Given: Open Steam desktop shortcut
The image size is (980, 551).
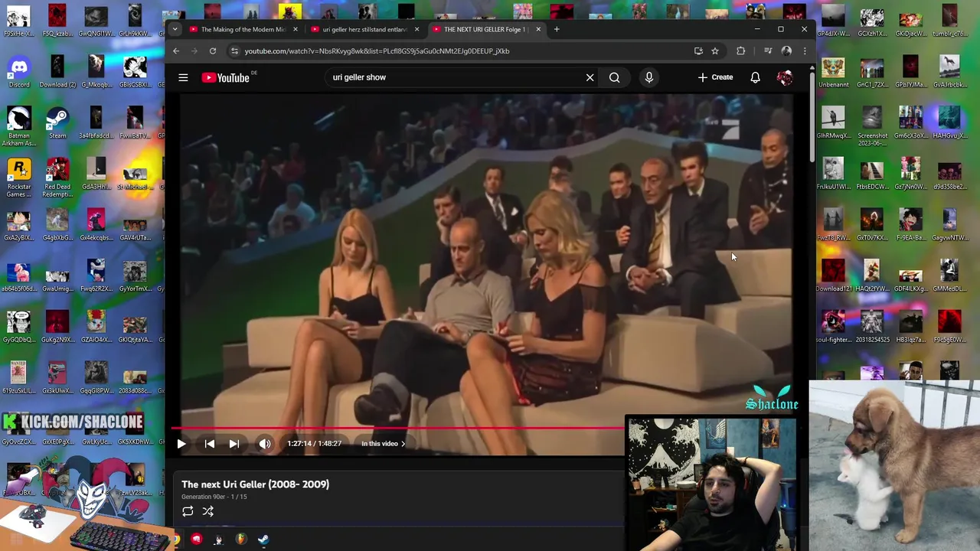Looking at the screenshot, I should coord(57,123).
